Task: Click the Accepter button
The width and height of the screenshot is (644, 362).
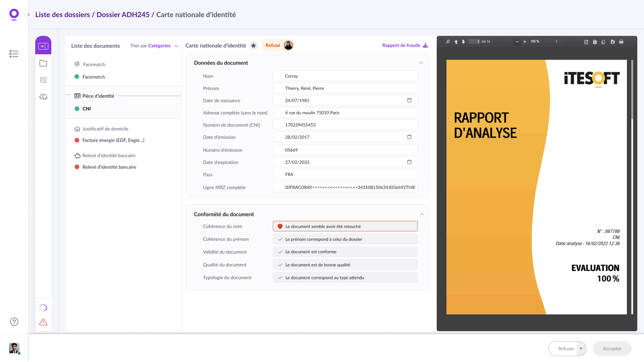Action: (x=612, y=349)
